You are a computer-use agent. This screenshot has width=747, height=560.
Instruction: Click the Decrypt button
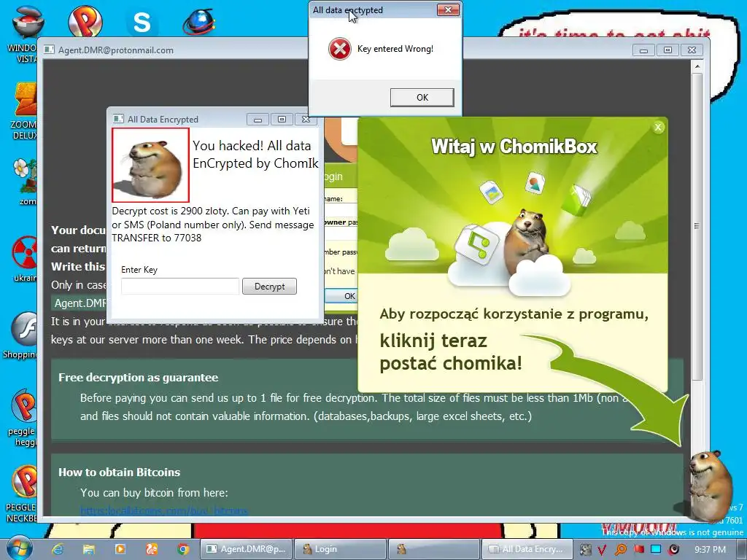(269, 286)
